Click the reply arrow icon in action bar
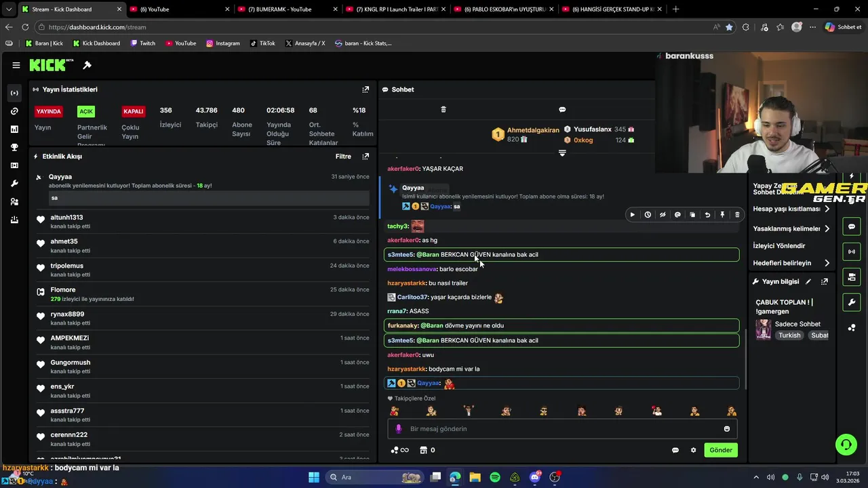Image resolution: width=868 pixels, height=488 pixels. pyautogui.click(x=707, y=215)
